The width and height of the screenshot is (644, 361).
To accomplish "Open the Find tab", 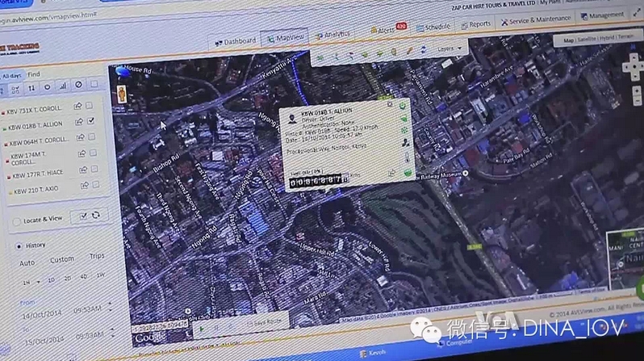I will click(x=34, y=74).
